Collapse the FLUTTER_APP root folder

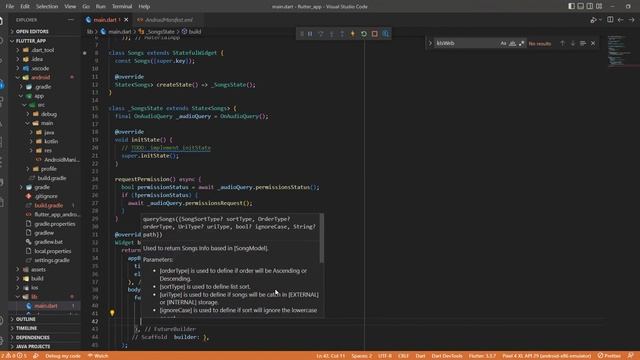pyautogui.click(x=45, y=41)
